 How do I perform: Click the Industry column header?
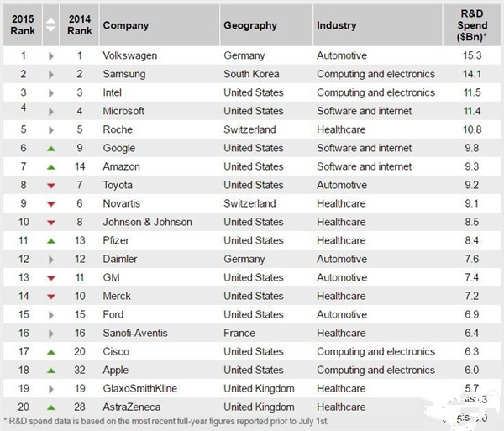coord(336,25)
